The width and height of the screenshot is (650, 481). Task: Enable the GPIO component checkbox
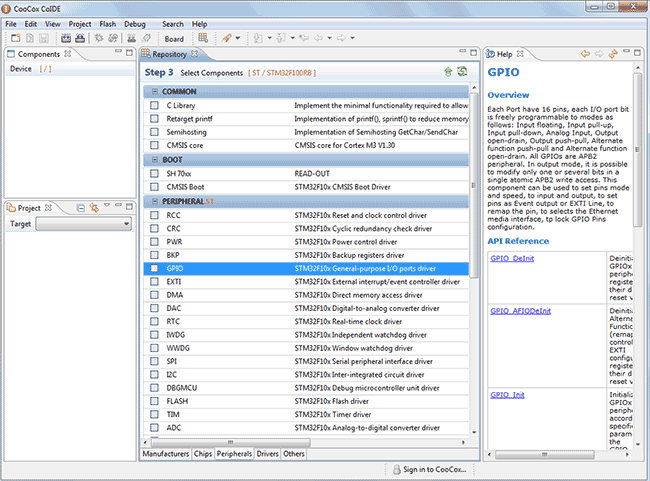click(154, 269)
